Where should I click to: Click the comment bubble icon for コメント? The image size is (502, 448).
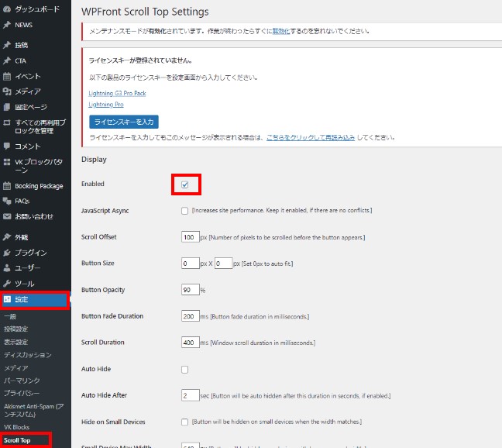pyautogui.click(x=7, y=146)
